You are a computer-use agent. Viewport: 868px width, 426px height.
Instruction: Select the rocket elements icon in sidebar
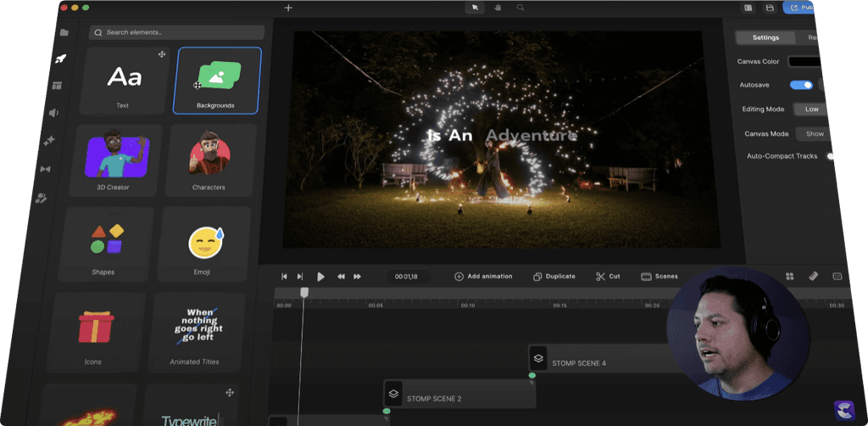tap(60, 59)
